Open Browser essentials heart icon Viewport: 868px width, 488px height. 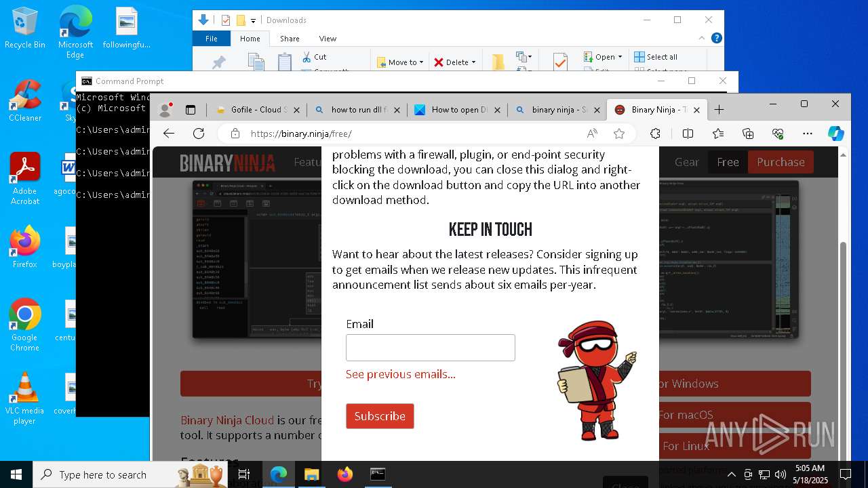(x=778, y=134)
